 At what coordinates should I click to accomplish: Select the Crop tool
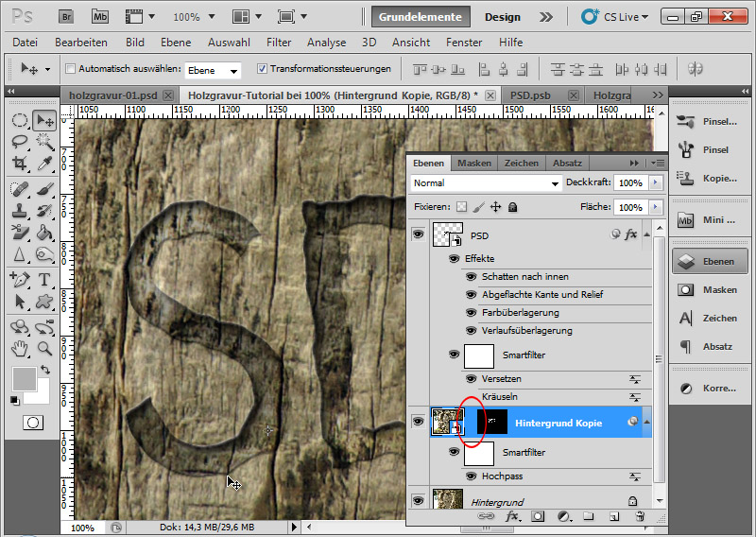[19, 163]
